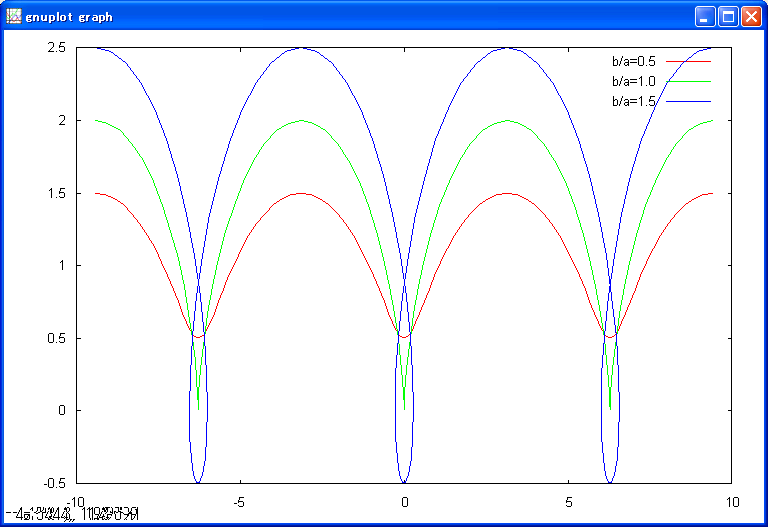This screenshot has height=527, width=768.
Task: Click the gnuplot window title bar icon
Action: 14,17
